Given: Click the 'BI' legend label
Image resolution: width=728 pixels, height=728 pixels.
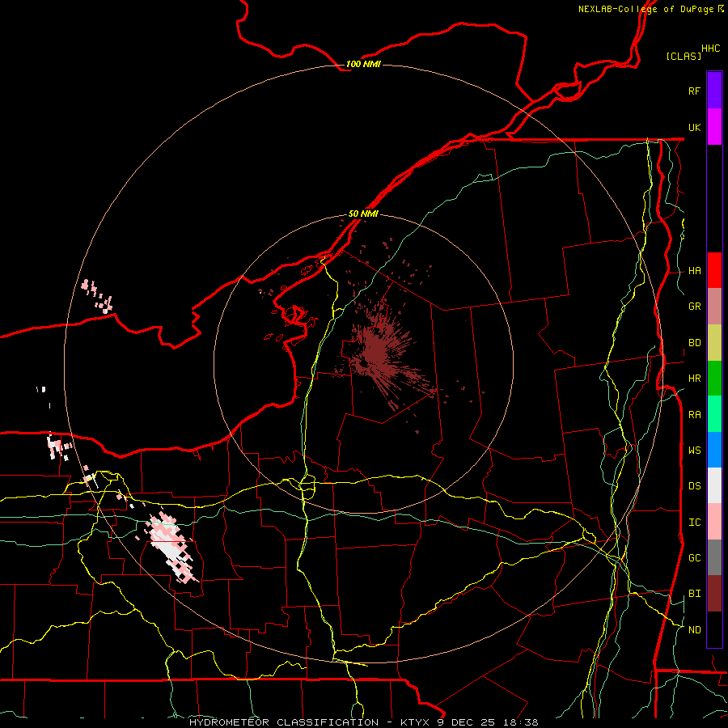Looking at the screenshot, I should coord(695,594).
